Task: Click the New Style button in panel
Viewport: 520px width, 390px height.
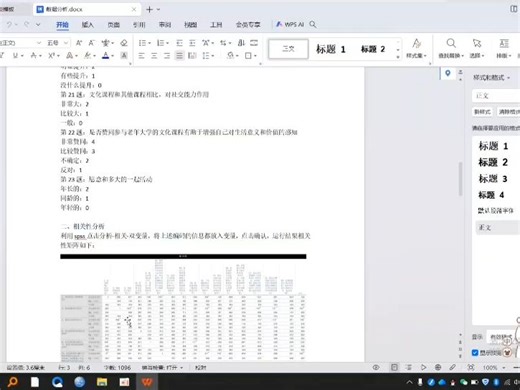Action: (x=482, y=112)
